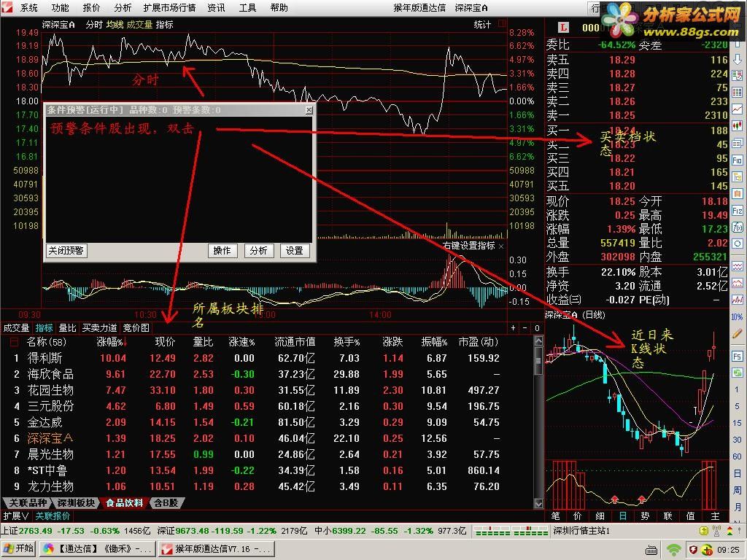The width and height of the screenshot is (747, 560).
Task: Select the 量比 sub-chart tab
Action: tap(68, 327)
